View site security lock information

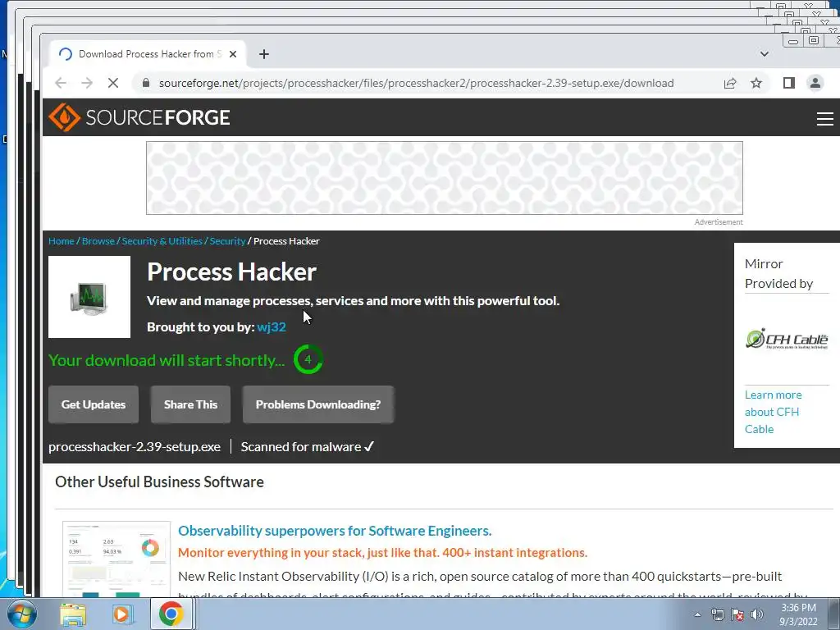coord(145,83)
